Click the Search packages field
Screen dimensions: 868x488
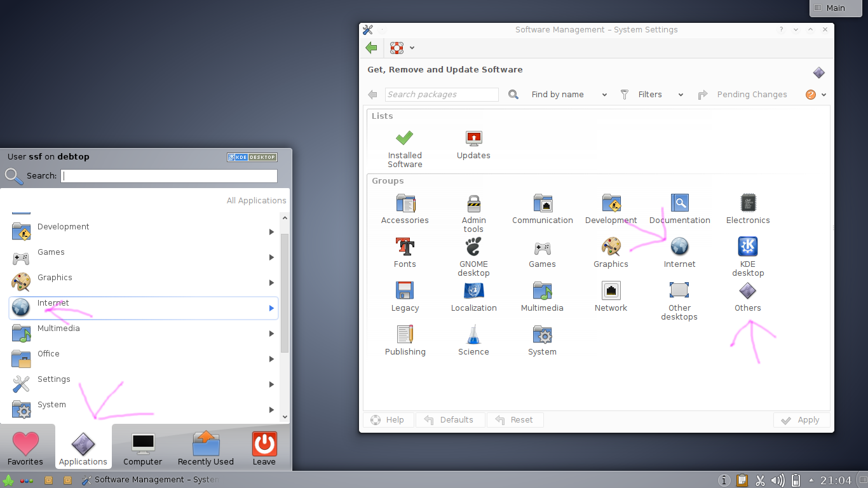click(442, 95)
